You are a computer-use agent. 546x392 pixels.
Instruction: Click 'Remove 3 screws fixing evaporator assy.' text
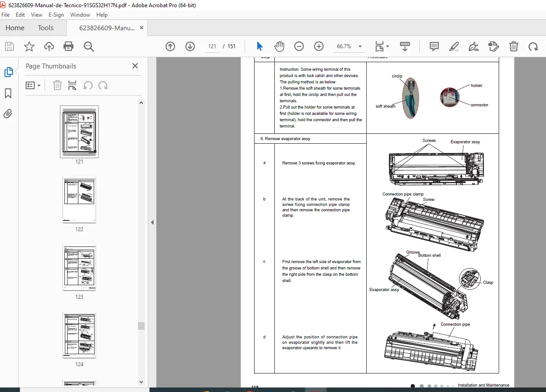point(319,163)
